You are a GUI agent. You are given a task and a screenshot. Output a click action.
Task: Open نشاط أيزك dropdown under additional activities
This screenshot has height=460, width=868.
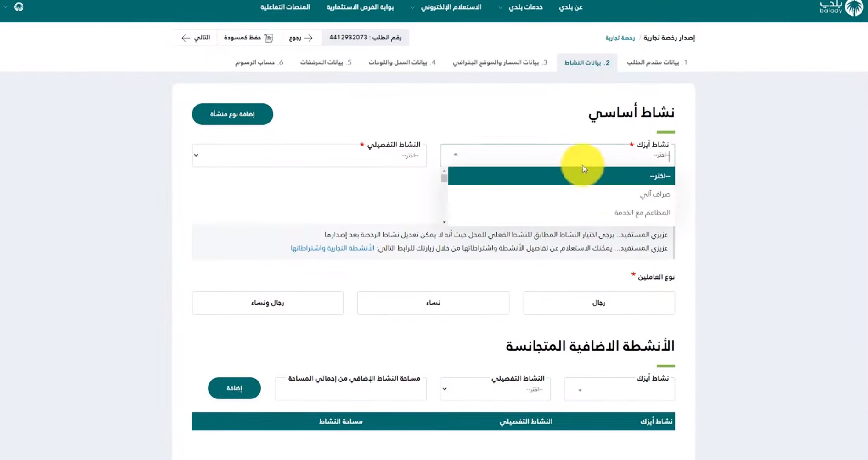619,388
